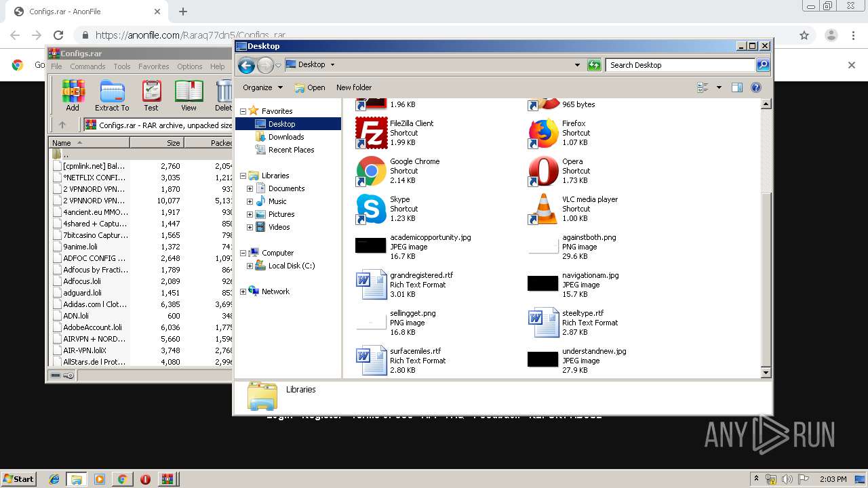Viewport: 868px width, 488px height.
Task: Click the WinRAR taskbar icon
Action: (x=167, y=479)
